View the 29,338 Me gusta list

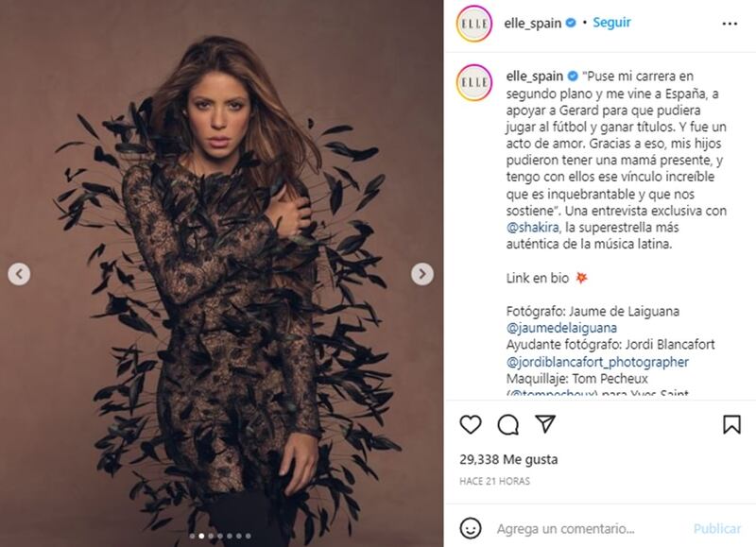pyautogui.click(x=508, y=459)
